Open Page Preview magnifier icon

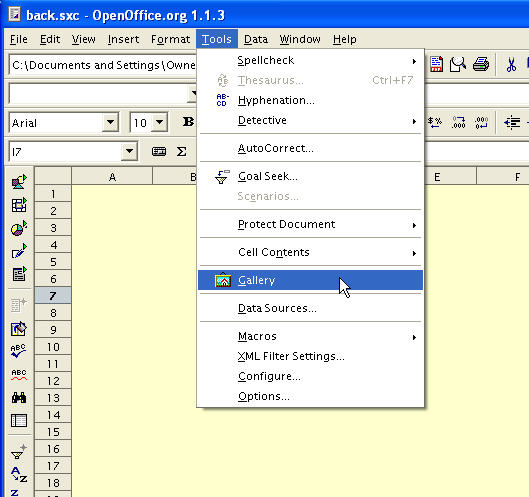click(x=458, y=64)
